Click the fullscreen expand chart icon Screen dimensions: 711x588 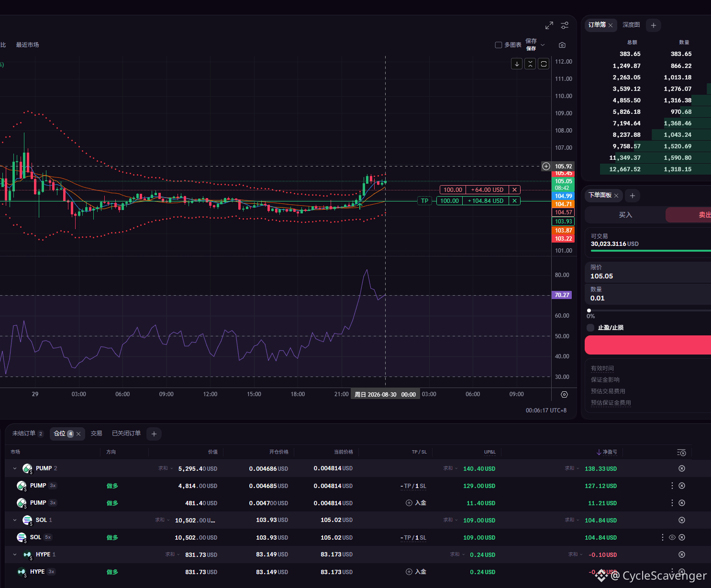pyautogui.click(x=549, y=25)
